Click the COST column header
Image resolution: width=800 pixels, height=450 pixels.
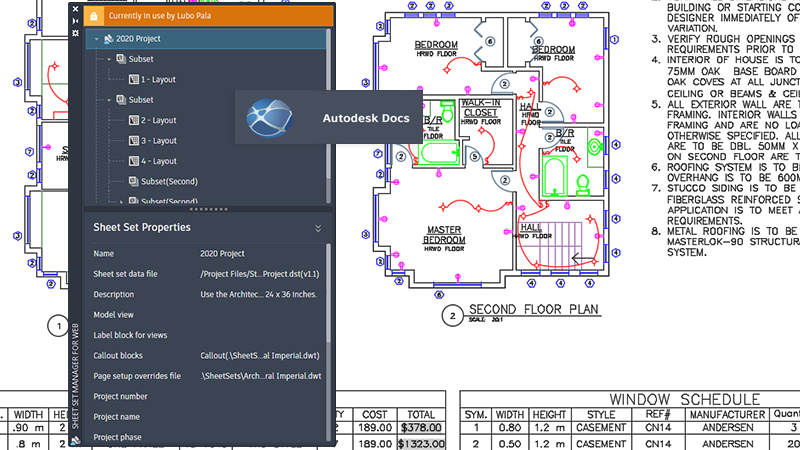coord(374,415)
